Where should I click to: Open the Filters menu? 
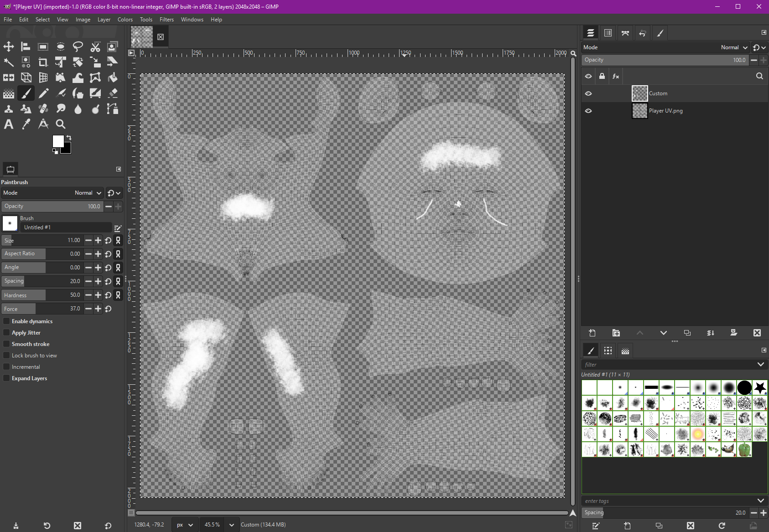(166, 20)
